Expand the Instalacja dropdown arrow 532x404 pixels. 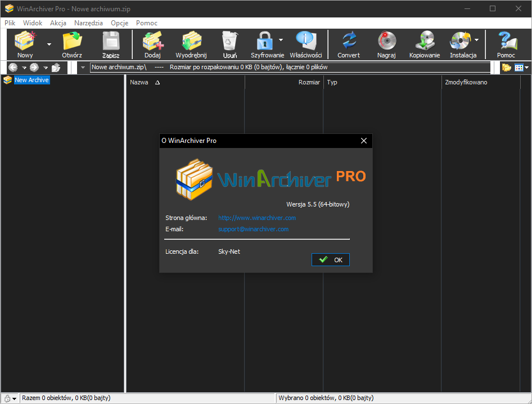pyautogui.click(x=477, y=40)
